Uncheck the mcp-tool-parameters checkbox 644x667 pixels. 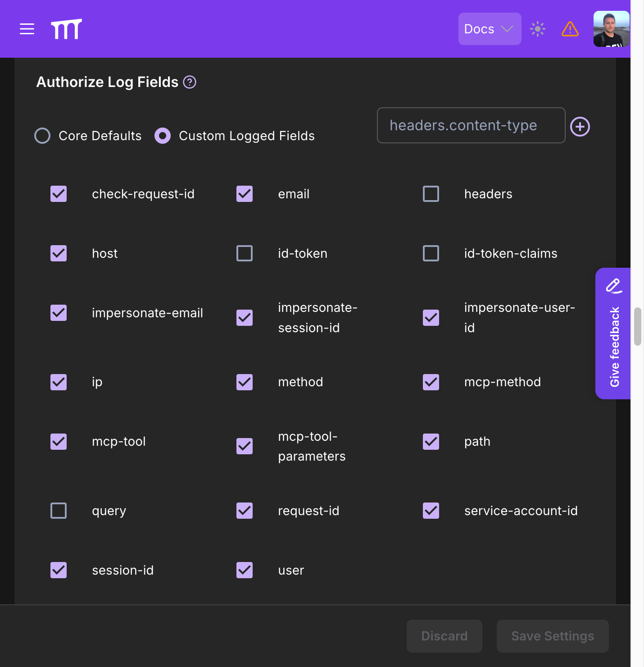click(x=245, y=446)
